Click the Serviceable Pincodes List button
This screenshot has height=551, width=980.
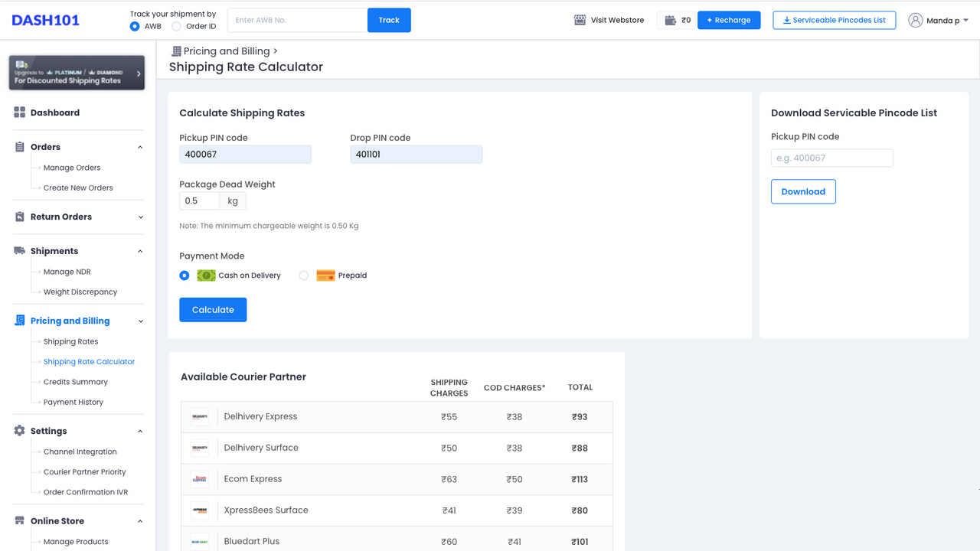[834, 20]
